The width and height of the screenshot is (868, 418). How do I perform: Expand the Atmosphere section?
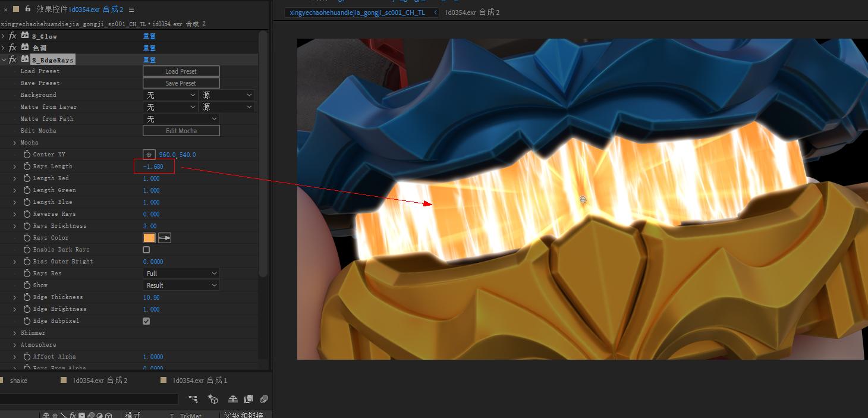tap(15, 345)
